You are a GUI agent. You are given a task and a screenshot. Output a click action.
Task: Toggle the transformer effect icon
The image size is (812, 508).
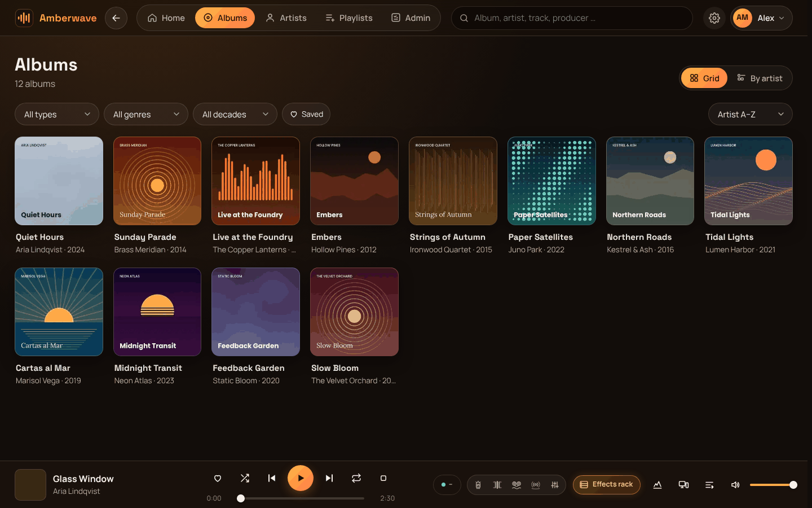click(x=497, y=485)
